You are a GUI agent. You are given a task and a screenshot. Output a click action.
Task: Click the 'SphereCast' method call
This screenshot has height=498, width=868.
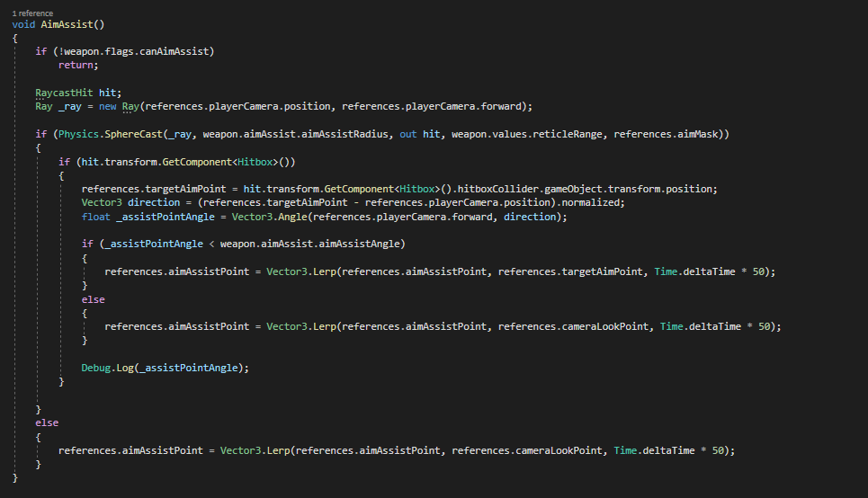133,134
